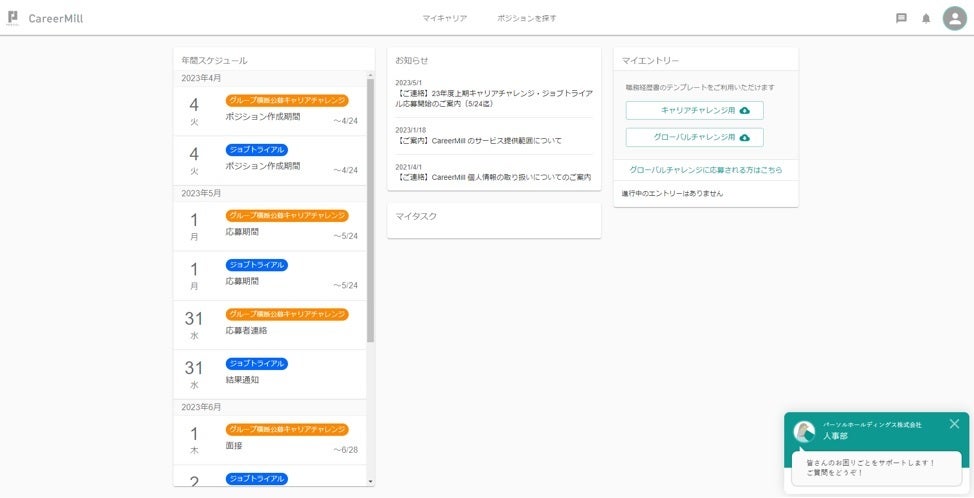Open the user profile avatar menu
The image size is (974, 498).
coord(954,18)
